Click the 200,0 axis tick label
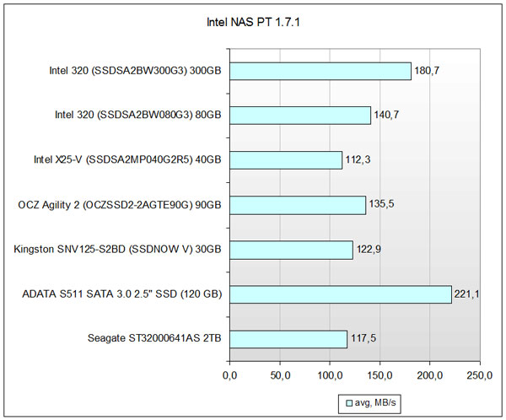Image resolution: width=506 pixels, height=420 pixels. [x=429, y=375]
